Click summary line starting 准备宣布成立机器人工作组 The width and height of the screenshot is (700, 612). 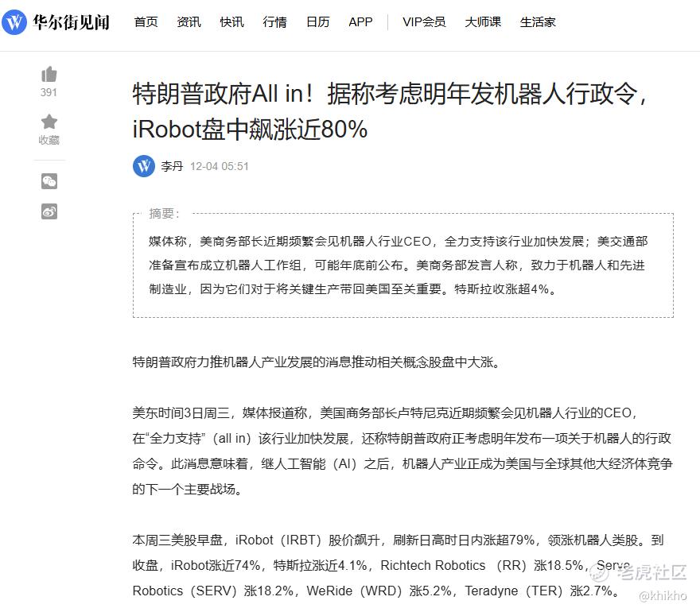coord(397,265)
